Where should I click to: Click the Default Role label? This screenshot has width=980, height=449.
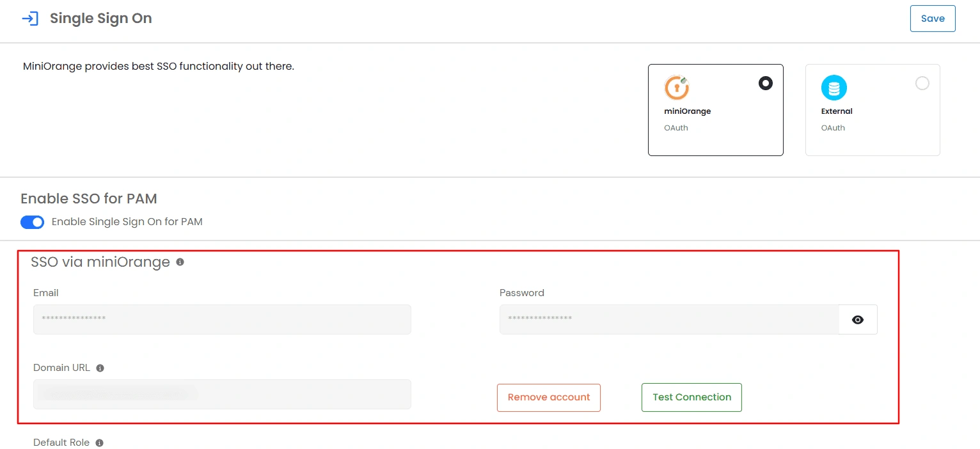61,443
